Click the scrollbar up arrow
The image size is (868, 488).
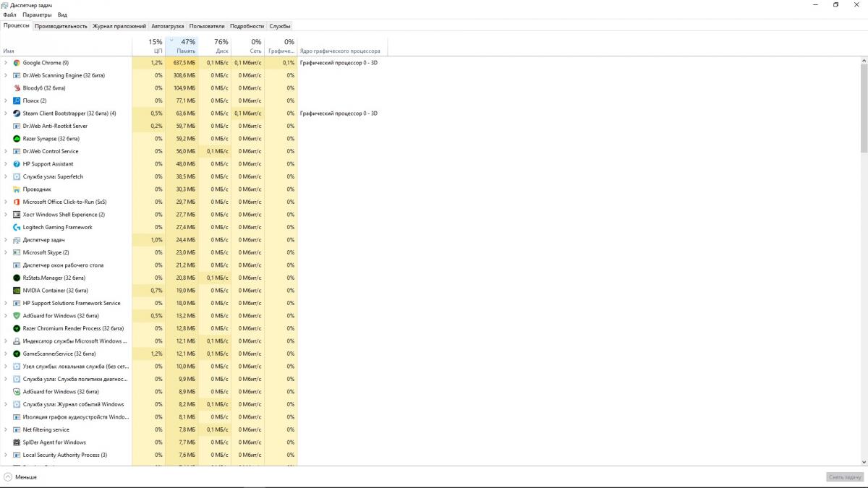pyautogui.click(x=864, y=60)
